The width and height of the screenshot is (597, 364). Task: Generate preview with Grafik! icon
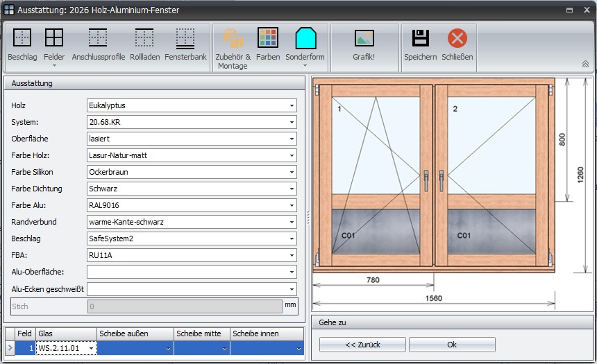(364, 38)
